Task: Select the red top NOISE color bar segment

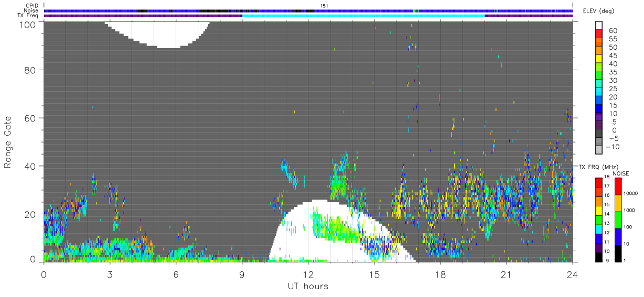Action: 618,186
